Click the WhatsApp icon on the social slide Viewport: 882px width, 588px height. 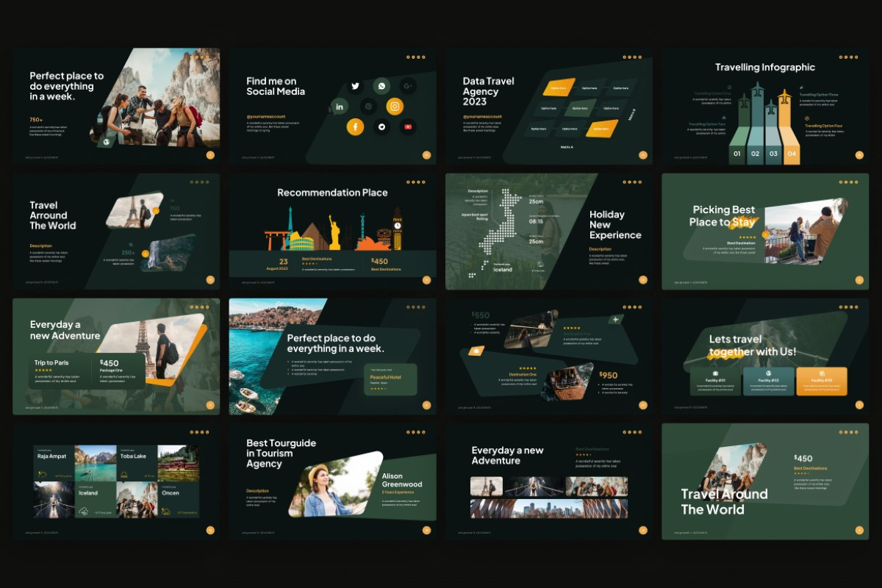tap(381, 86)
